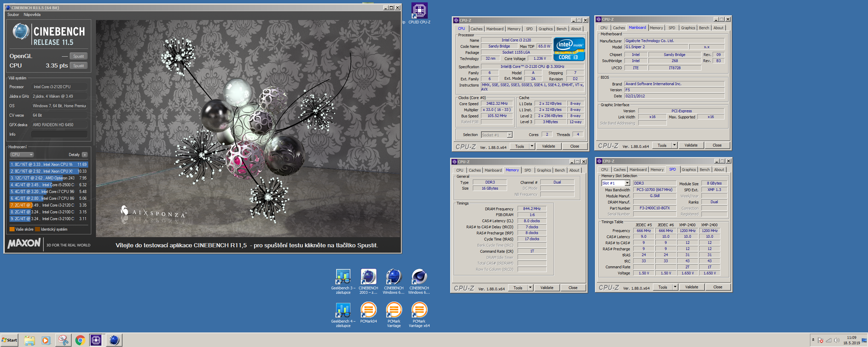The height and width of the screenshot is (347, 868).
Task: Switch to Cinebench via its taskbar icon
Action: 114,340
